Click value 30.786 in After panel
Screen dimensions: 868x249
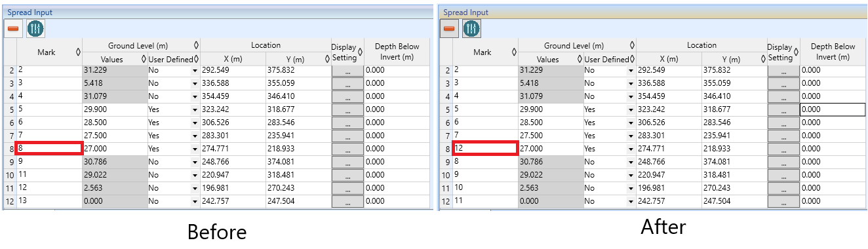point(551,162)
